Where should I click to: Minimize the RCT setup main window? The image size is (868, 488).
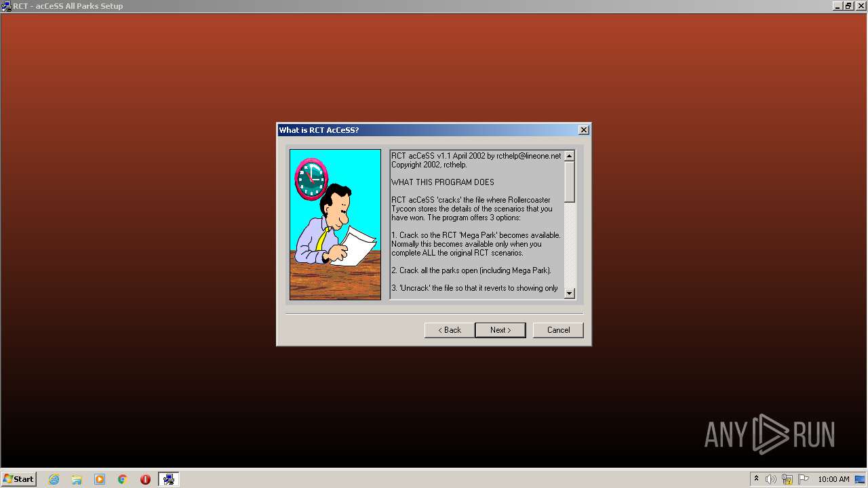(x=837, y=6)
